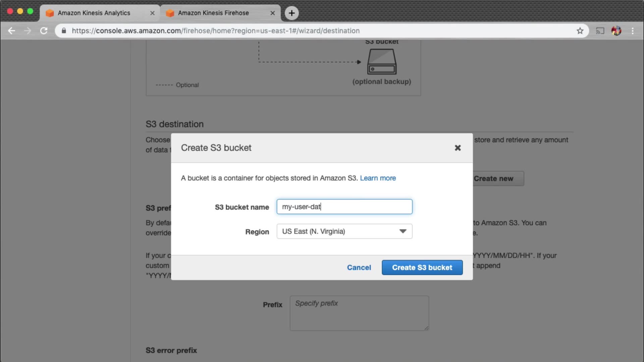The width and height of the screenshot is (644, 362).
Task: Open Chrome three-dot menu
Action: (x=633, y=31)
